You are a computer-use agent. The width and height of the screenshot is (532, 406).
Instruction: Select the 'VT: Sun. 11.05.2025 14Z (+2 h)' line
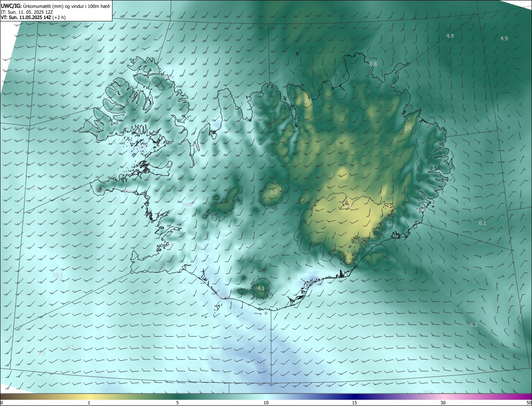click(33, 17)
